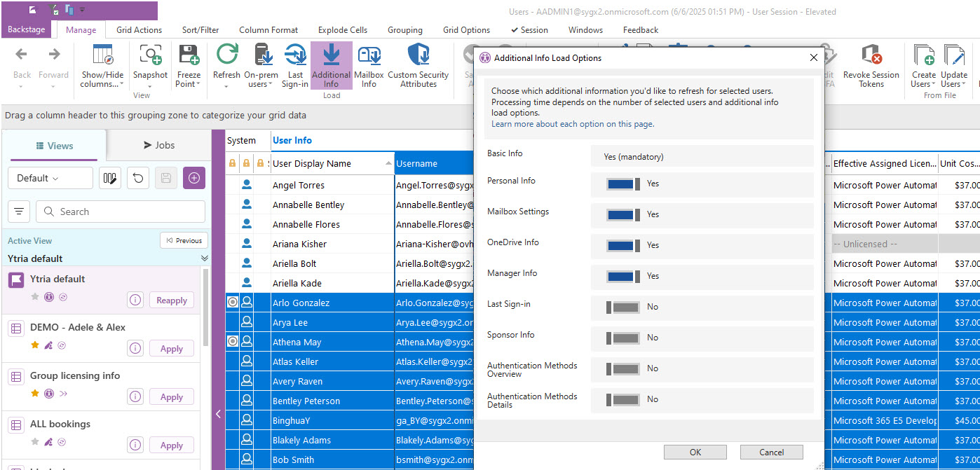Image resolution: width=980 pixels, height=470 pixels.
Task: Expand the Show/Hide columns dropdown
Action: tap(102, 84)
